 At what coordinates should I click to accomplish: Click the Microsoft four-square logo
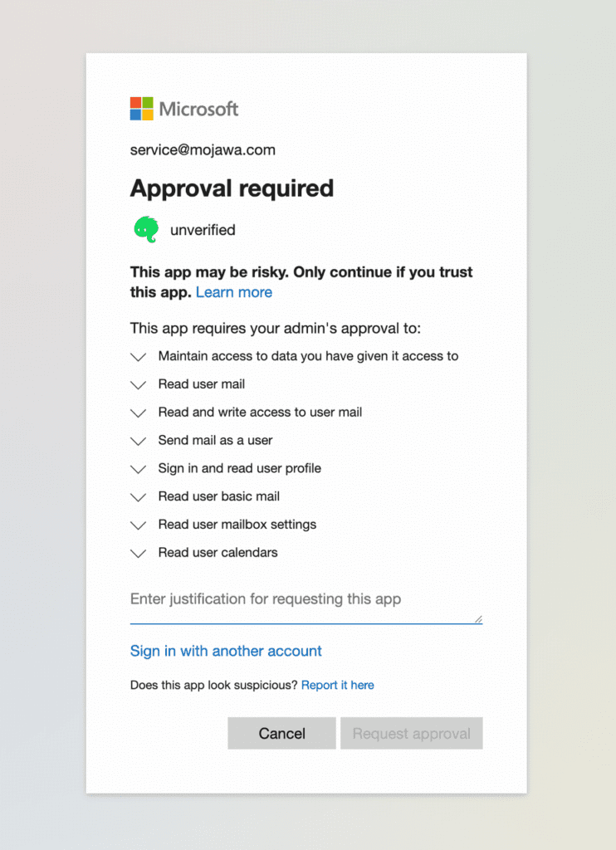(141, 109)
